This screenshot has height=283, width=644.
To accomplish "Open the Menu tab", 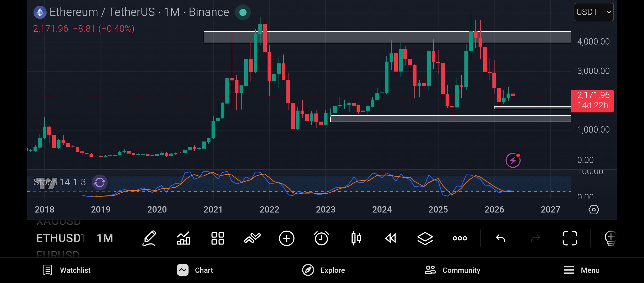I will point(581,270).
